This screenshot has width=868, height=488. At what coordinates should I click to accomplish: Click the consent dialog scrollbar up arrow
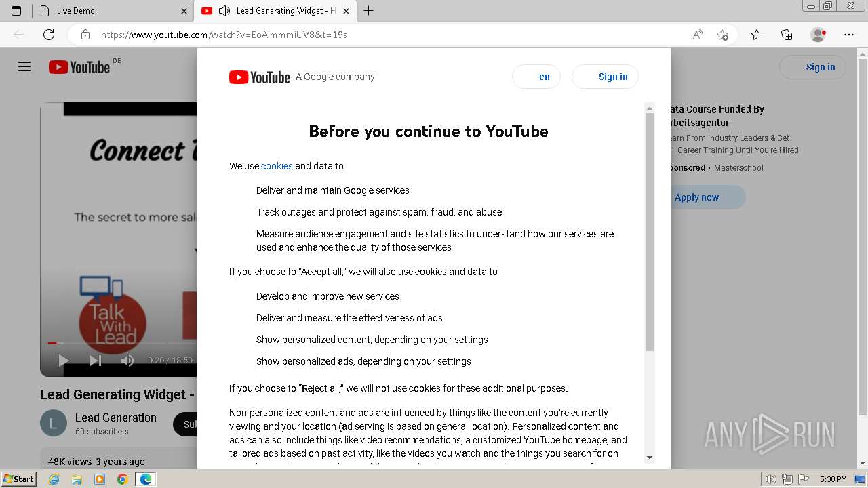[650, 108]
